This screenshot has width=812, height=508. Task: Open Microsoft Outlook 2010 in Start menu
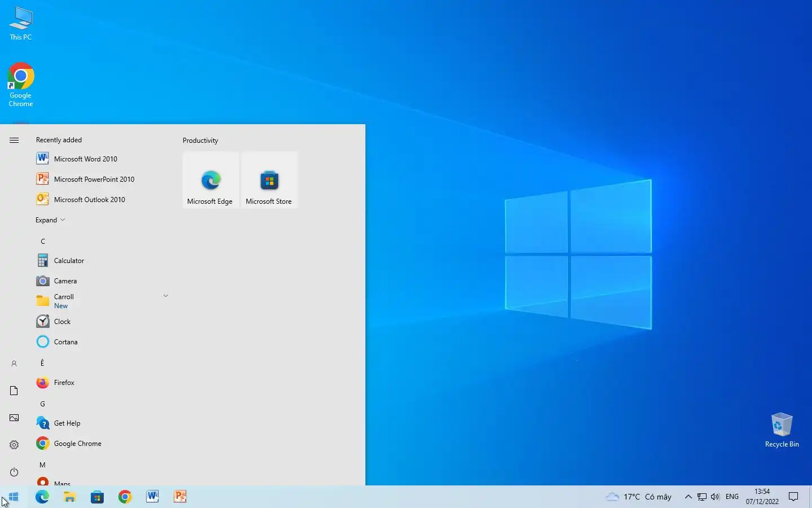click(101, 200)
